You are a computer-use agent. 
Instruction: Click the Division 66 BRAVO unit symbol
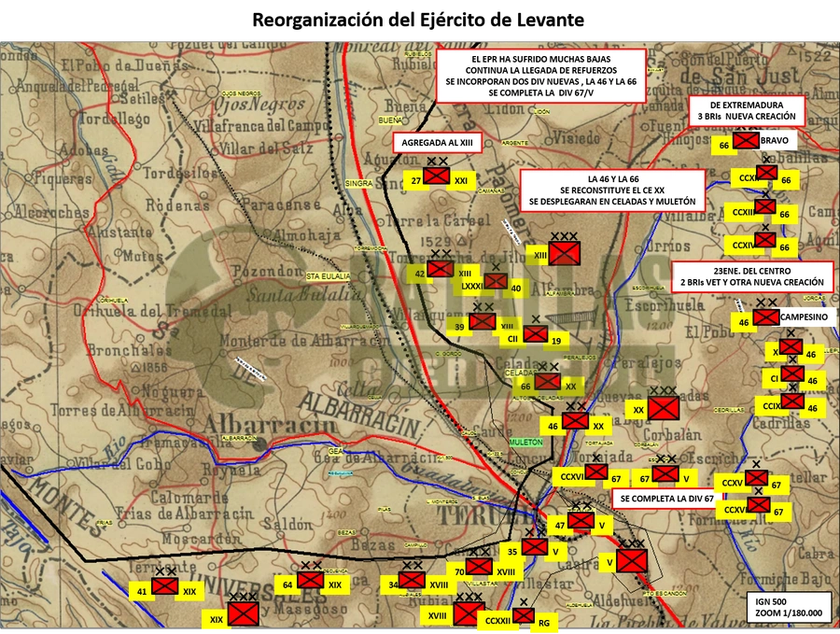click(746, 141)
